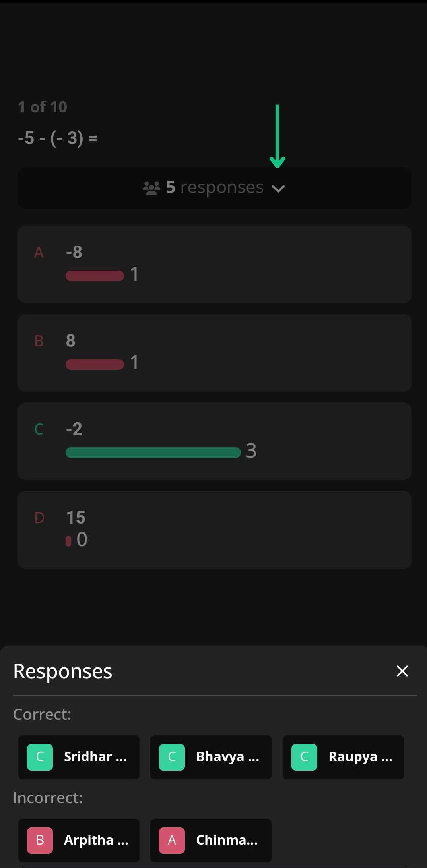Click Arpitha's red B badge
The image size is (427, 868).
(x=40, y=840)
